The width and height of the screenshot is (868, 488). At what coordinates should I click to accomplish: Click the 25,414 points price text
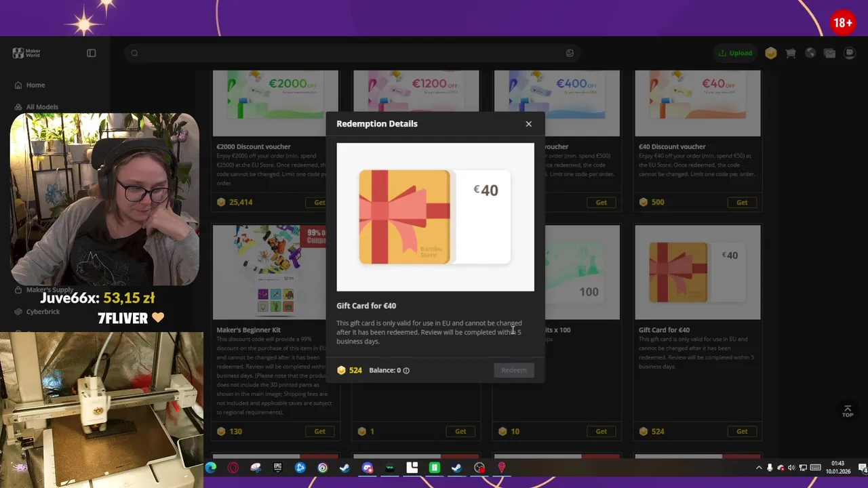point(241,203)
